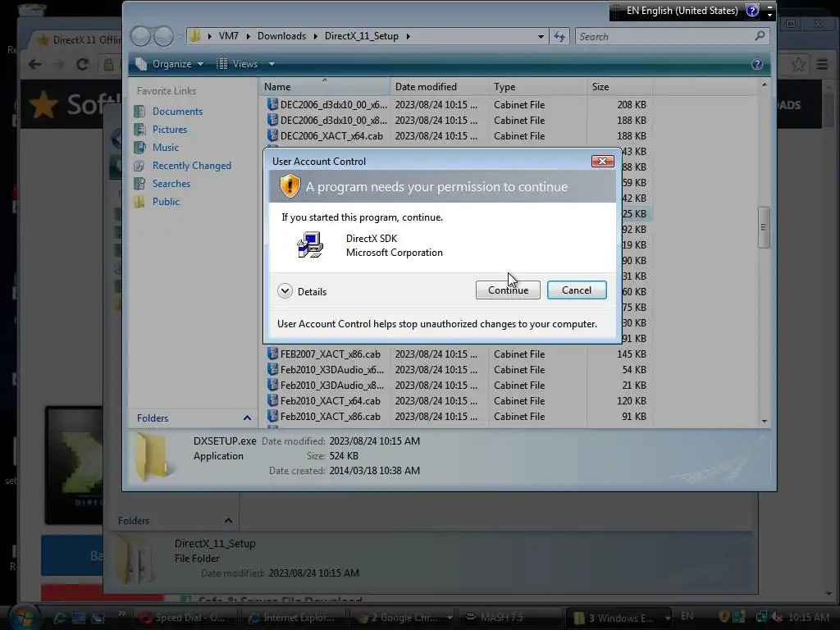
Task: Click the Explorer Forward navigation button
Action: (163, 36)
